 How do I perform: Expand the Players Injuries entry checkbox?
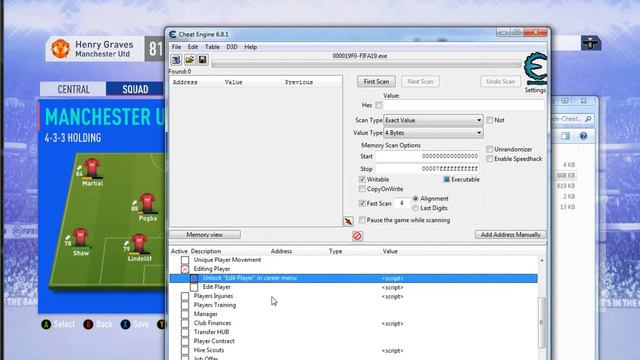click(185, 296)
